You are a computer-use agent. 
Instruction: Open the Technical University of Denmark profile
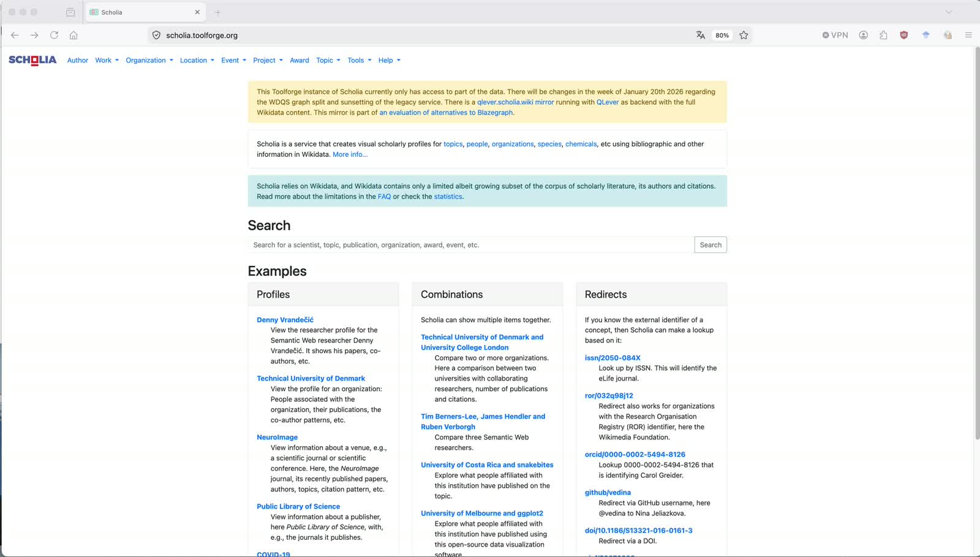[311, 379]
